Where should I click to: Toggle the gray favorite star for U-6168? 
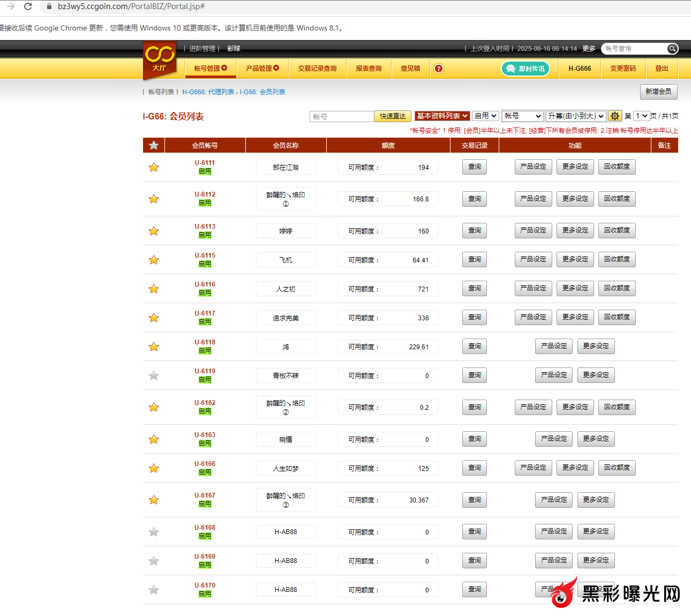click(x=154, y=532)
